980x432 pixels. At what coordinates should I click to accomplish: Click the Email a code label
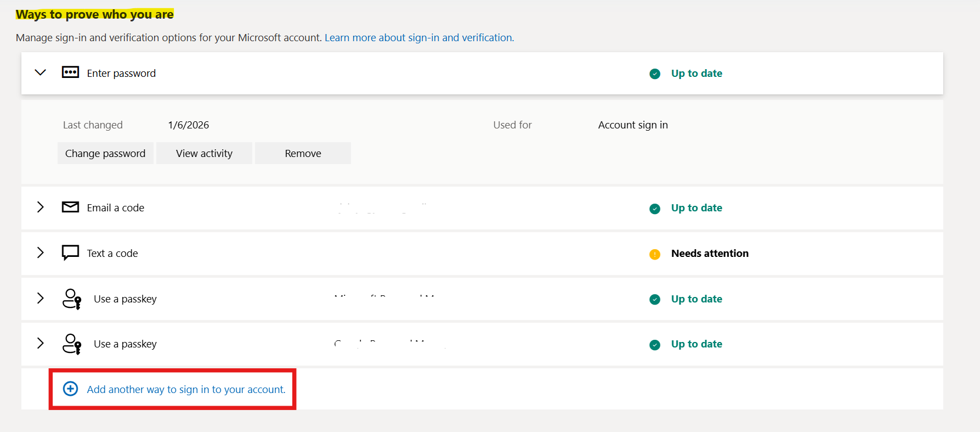pos(115,207)
